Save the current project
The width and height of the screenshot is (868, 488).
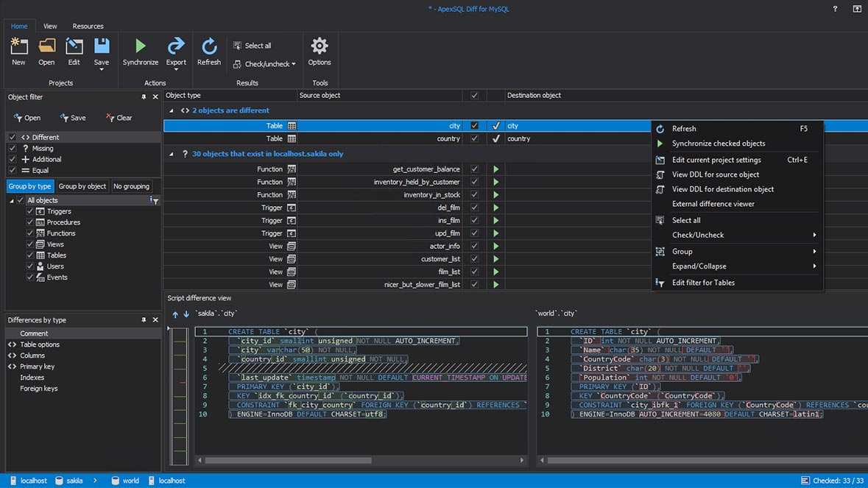(x=102, y=50)
